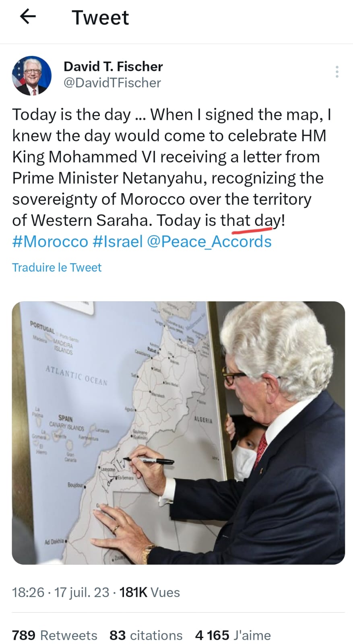Open the #Israel hashtag
Image resolution: width=353 pixels, height=644 pixels.
(x=118, y=242)
